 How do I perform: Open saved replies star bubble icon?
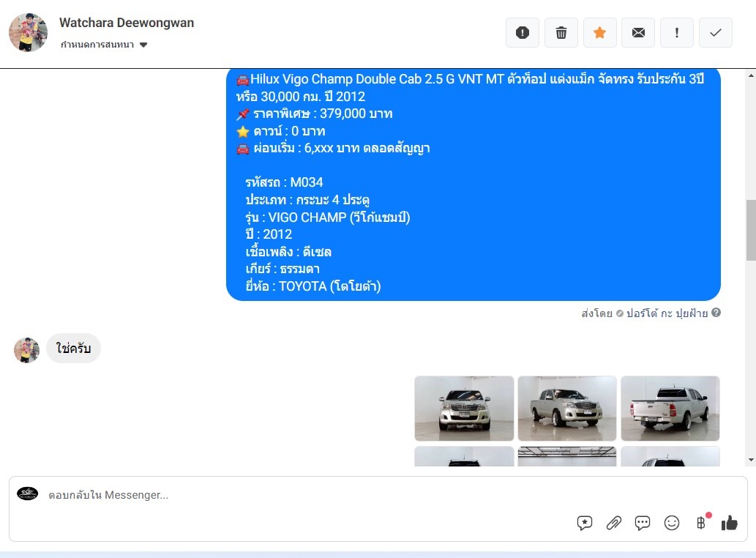point(585,523)
